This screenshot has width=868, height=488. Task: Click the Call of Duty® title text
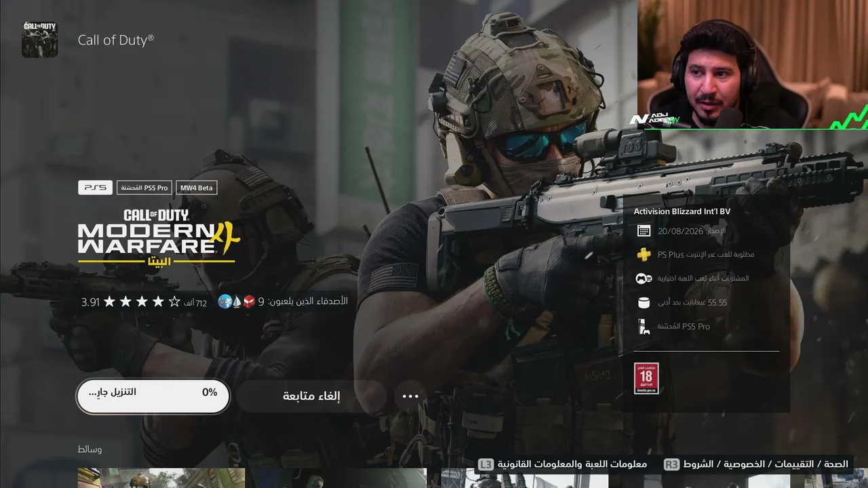click(x=116, y=39)
